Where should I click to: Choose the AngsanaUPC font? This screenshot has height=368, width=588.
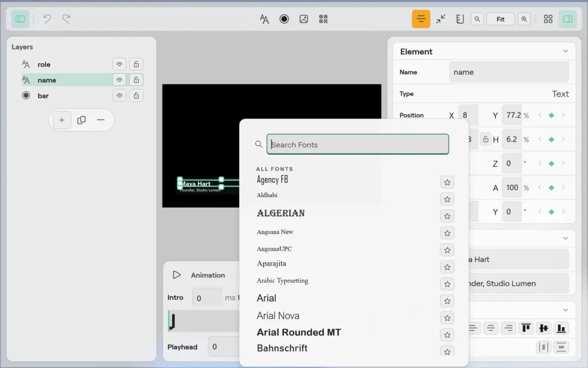click(274, 249)
